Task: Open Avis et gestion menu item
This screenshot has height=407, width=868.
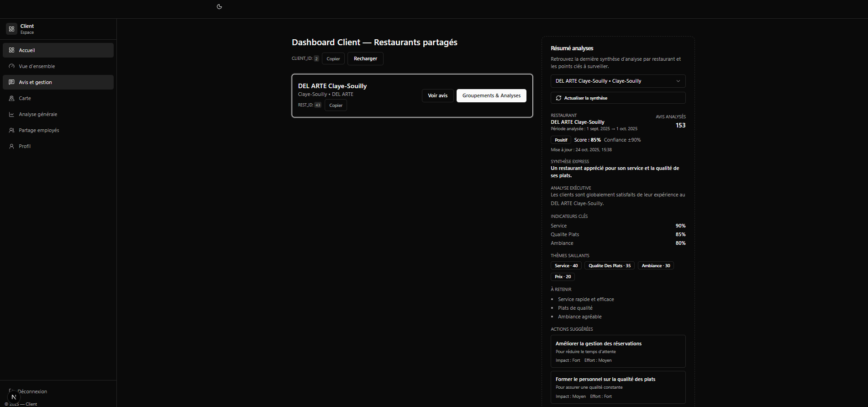Action: pos(36,82)
